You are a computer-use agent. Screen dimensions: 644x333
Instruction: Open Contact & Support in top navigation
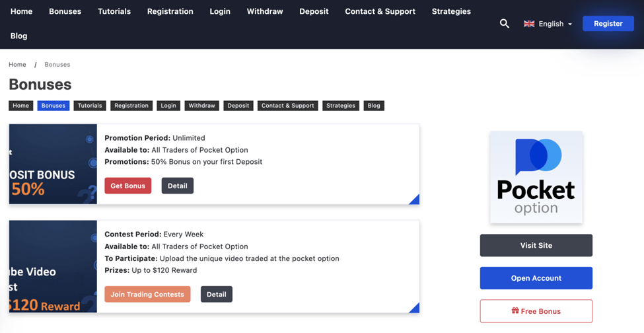click(380, 11)
